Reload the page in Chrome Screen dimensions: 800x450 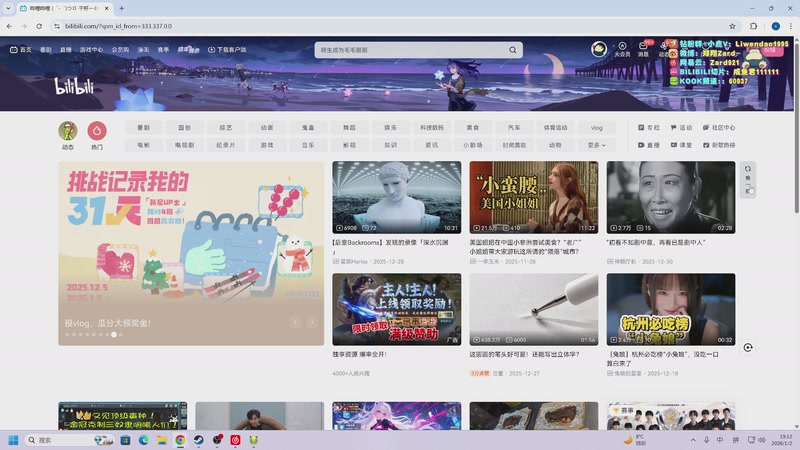pos(39,26)
